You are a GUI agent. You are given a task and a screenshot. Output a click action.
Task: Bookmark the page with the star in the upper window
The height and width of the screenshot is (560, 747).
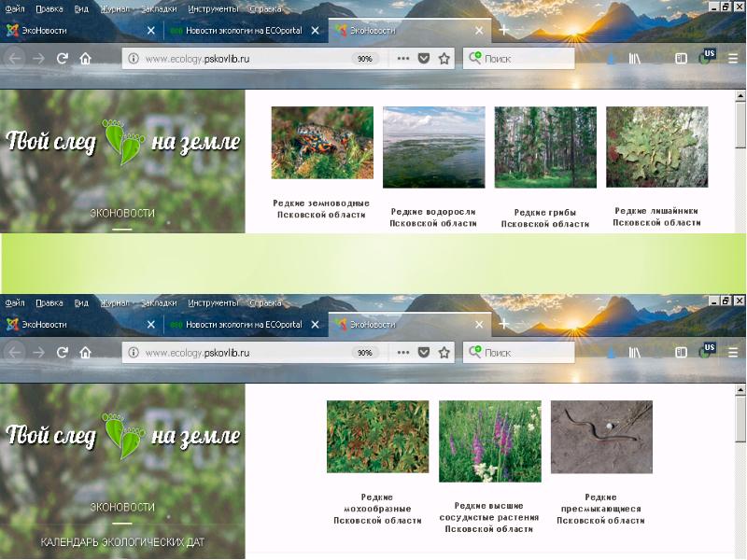click(x=444, y=58)
